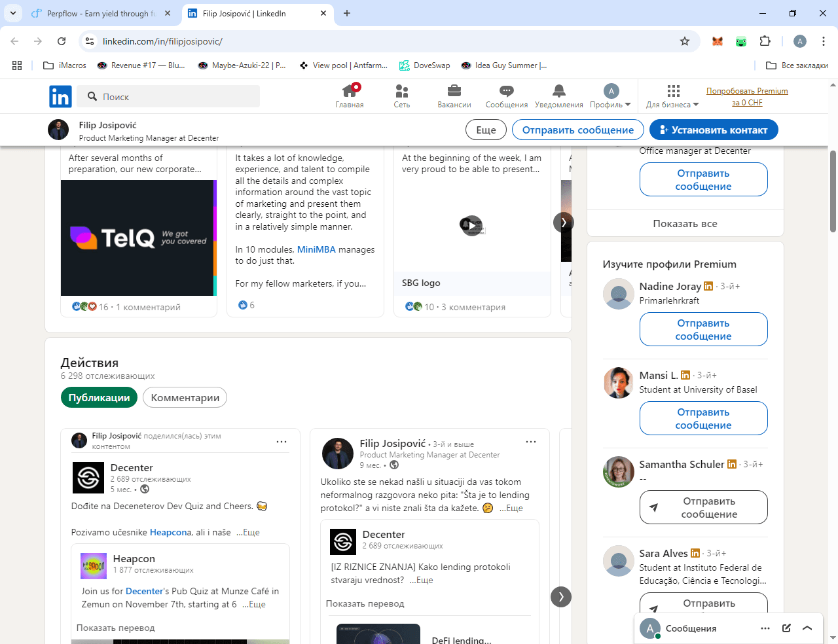
Task: Expand the Профиль menu
Action: (610, 96)
